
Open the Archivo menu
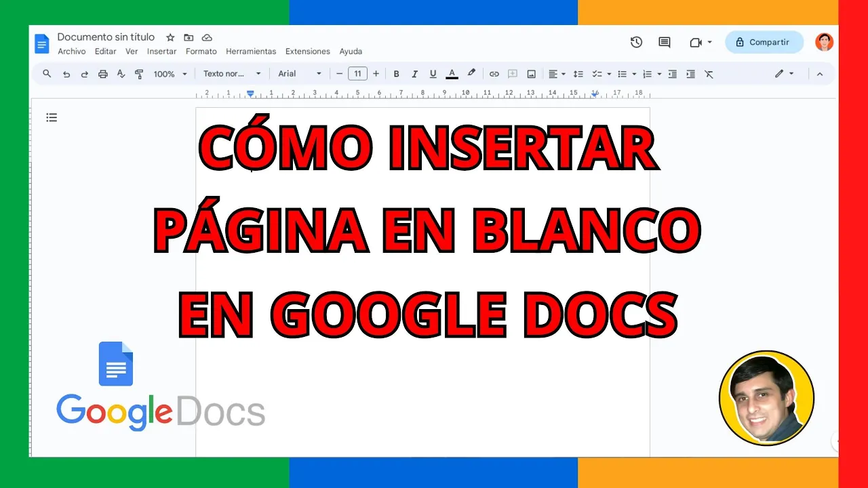click(72, 52)
